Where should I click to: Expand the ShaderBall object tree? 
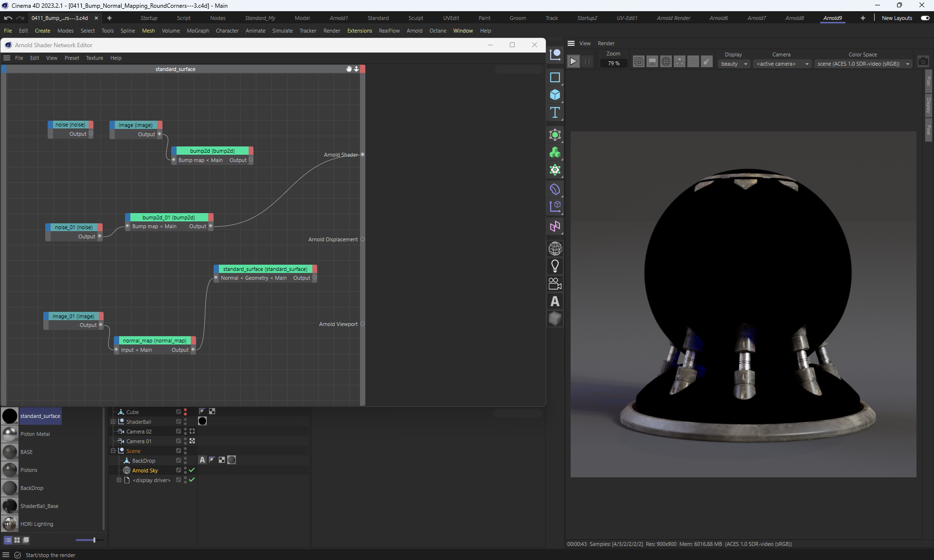[113, 422]
